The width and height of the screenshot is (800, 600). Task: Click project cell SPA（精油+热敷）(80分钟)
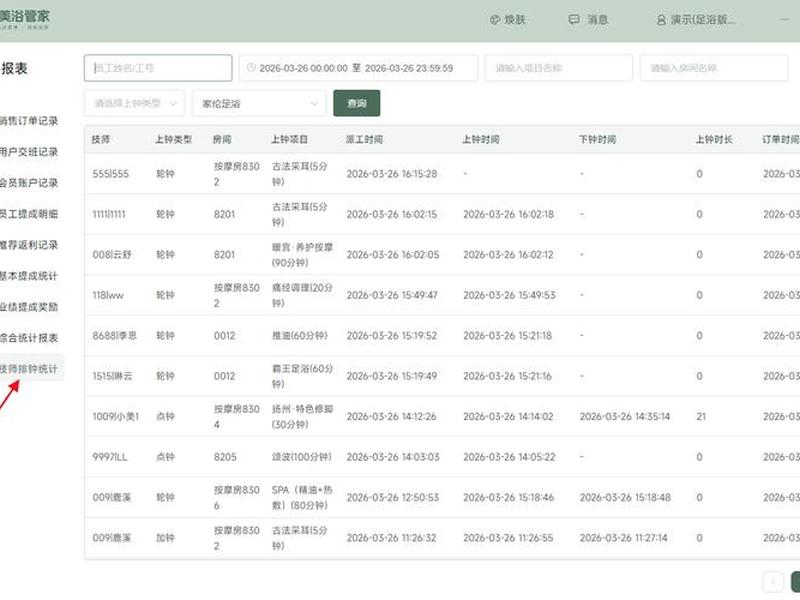[x=302, y=497]
